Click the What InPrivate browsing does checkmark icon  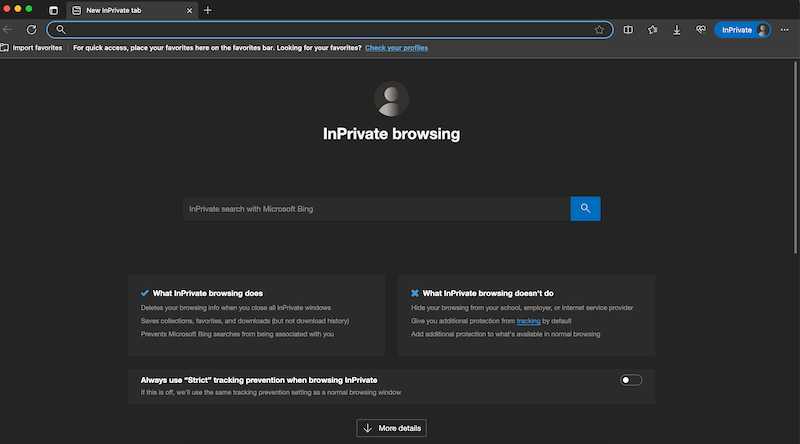(145, 293)
